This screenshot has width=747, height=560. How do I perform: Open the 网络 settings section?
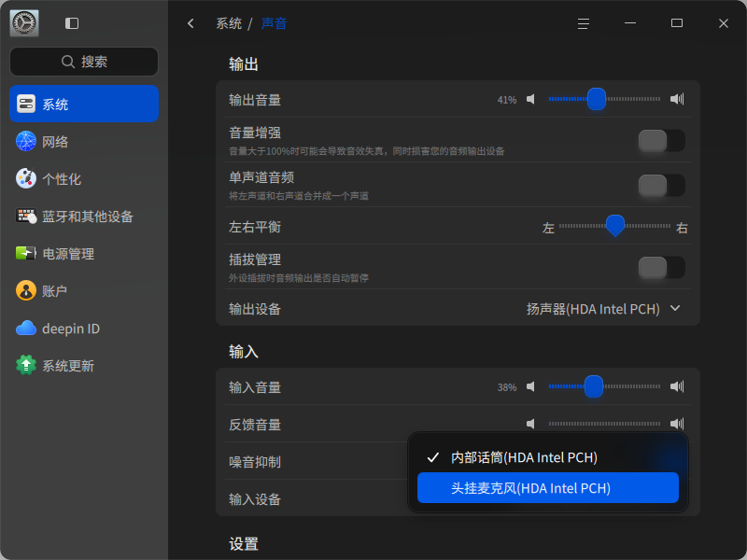click(x=84, y=142)
